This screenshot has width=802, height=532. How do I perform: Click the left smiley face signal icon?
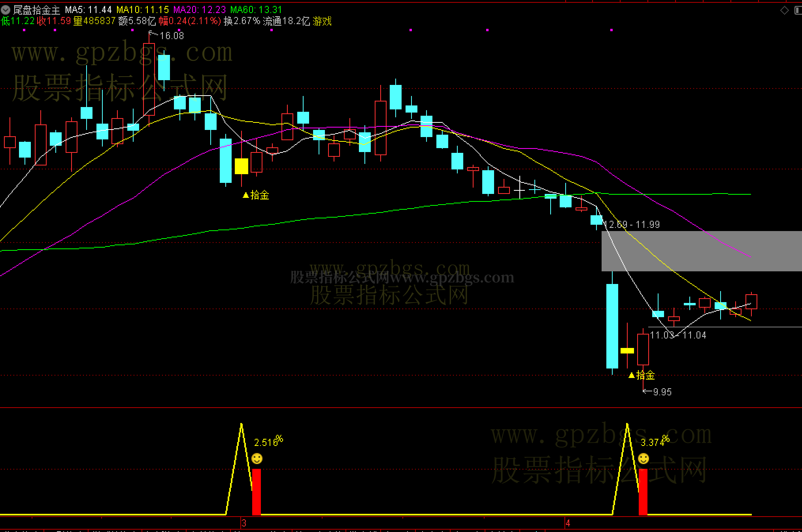(257, 459)
